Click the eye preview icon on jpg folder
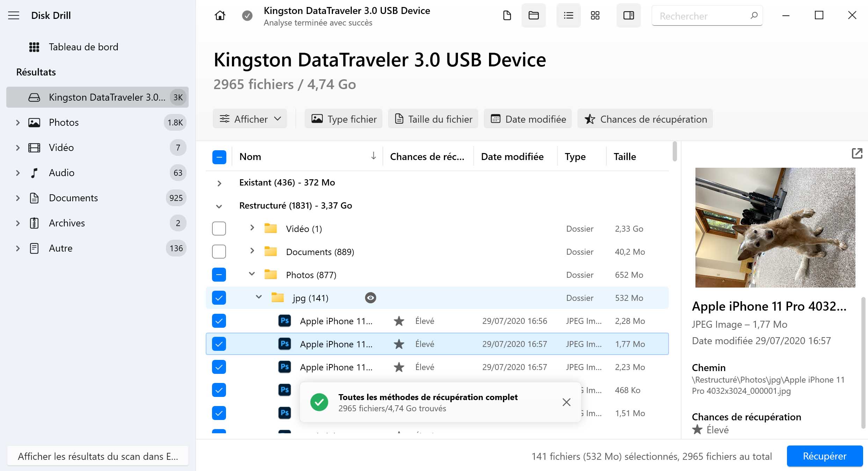 click(370, 298)
